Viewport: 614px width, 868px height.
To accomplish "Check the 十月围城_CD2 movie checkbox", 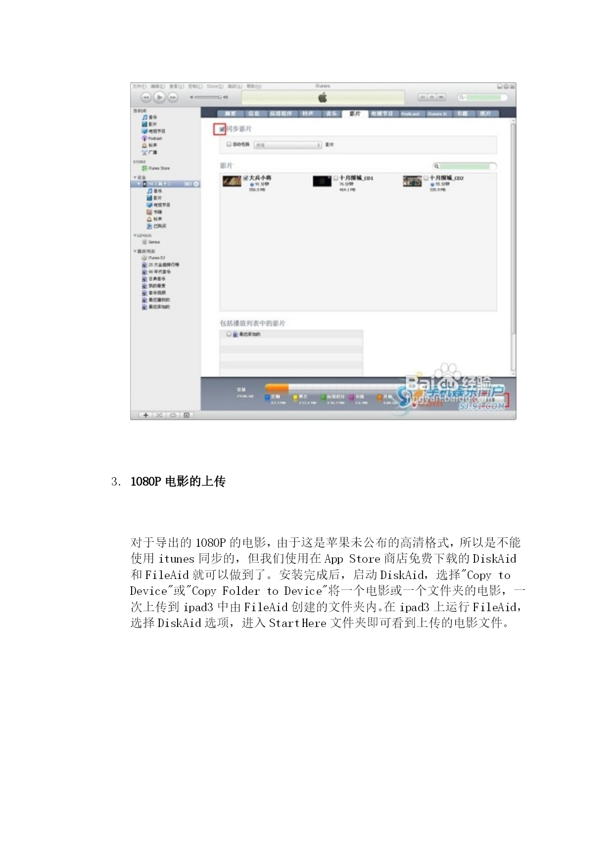I will click(x=425, y=178).
